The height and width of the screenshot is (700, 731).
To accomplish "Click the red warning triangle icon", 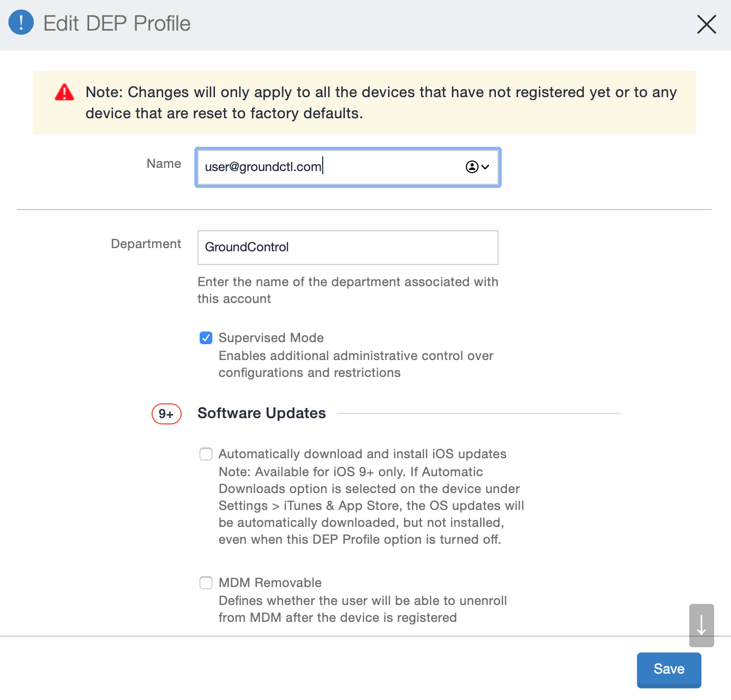I will 64,92.
